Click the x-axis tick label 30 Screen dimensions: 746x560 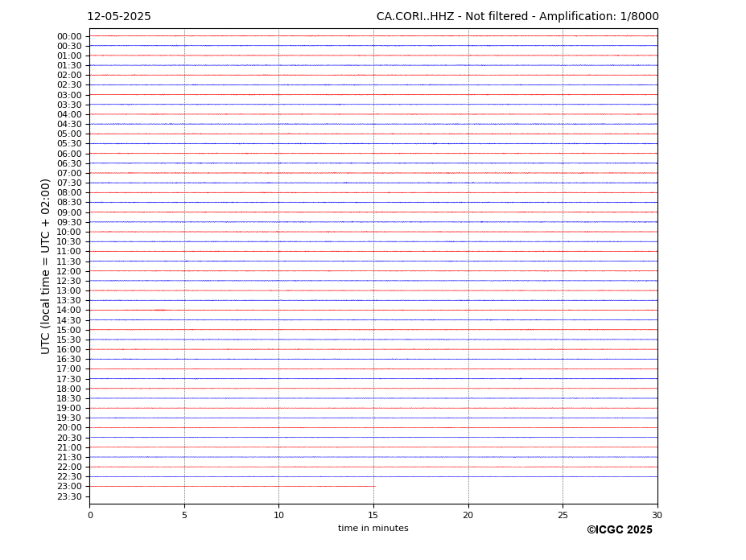point(657,515)
